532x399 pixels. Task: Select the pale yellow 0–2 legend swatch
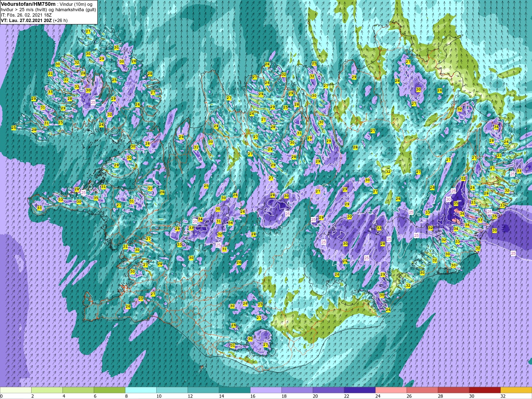coord(15,390)
